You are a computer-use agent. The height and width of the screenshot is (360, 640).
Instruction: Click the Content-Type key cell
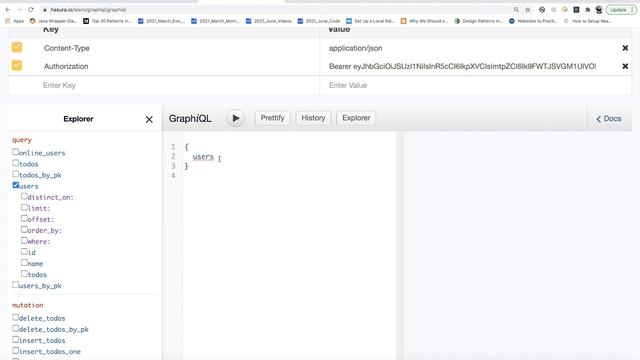pyautogui.click(x=67, y=48)
